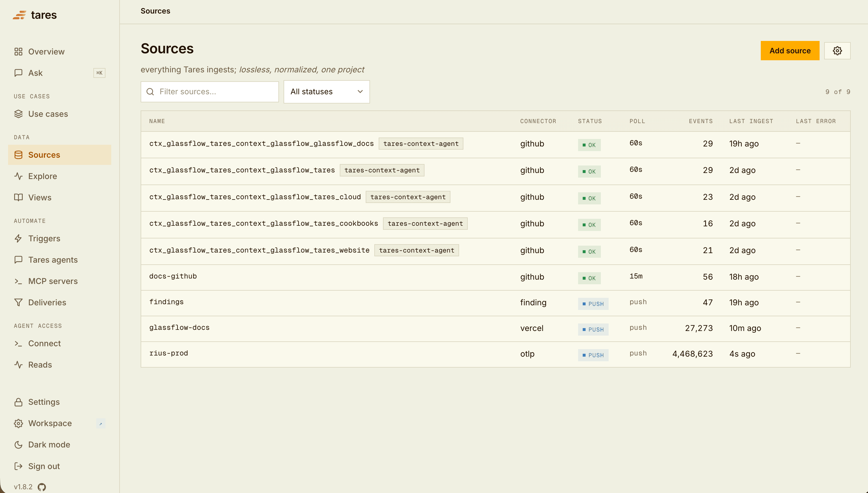The image size is (868, 493).
Task: Click Sign out link
Action: pos(60,466)
